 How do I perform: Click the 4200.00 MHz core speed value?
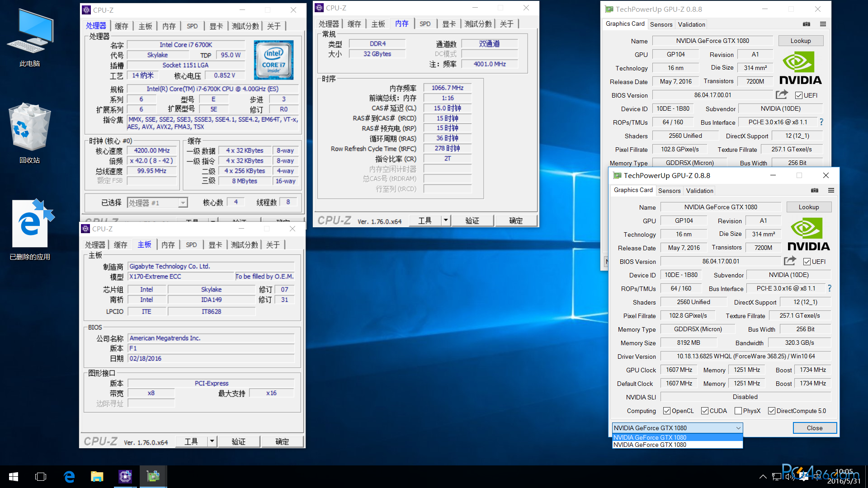(152, 150)
